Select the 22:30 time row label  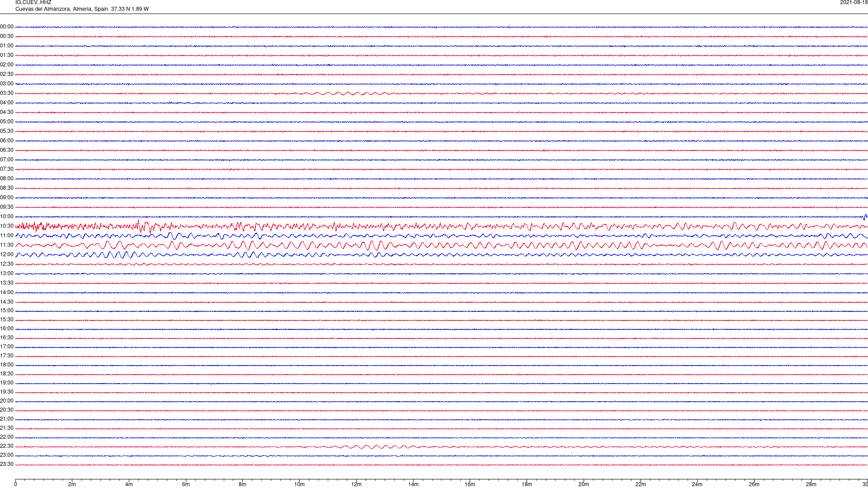tap(7, 446)
